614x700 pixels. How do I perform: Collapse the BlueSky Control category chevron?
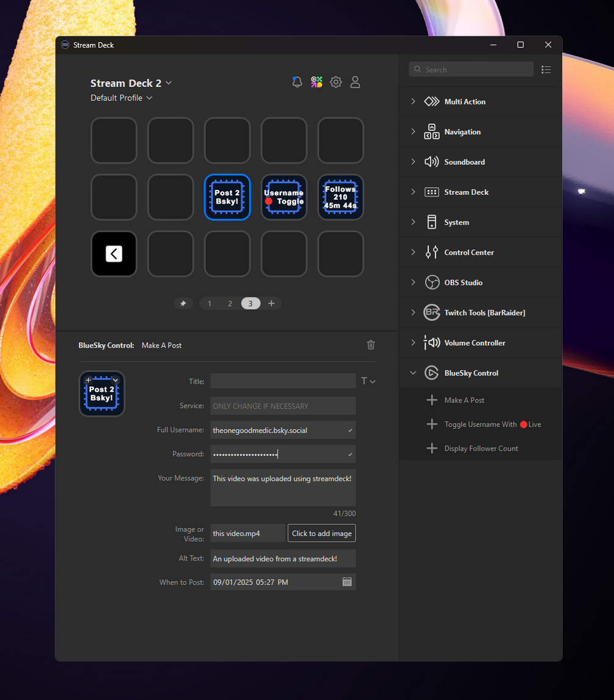pos(413,373)
